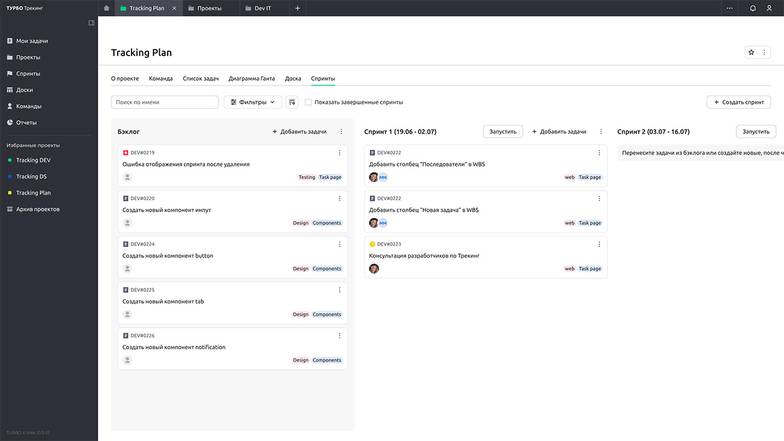Image resolution: width=784 pixels, height=441 pixels.
Task: Open Спринт 1 column three-dot menu
Action: click(x=600, y=131)
